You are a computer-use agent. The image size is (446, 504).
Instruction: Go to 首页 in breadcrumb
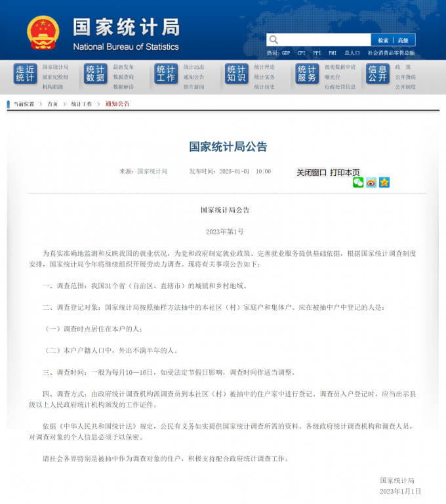52,104
